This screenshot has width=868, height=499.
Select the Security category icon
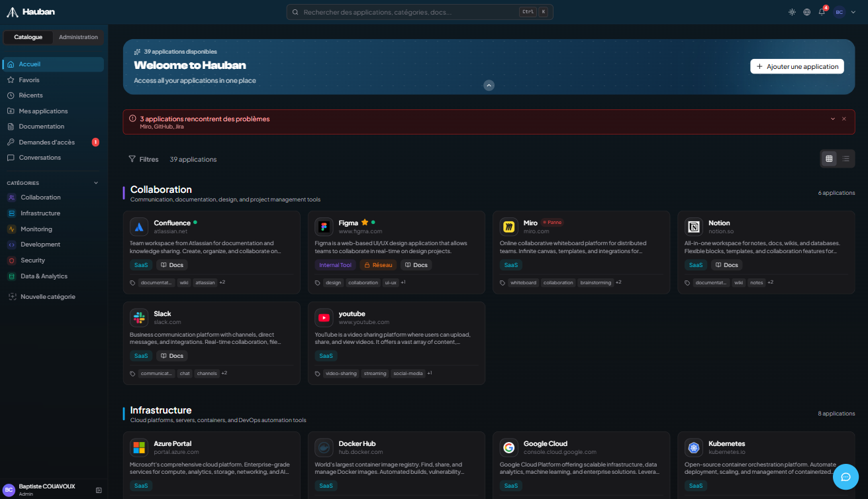pyautogui.click(x=12, y=260)
